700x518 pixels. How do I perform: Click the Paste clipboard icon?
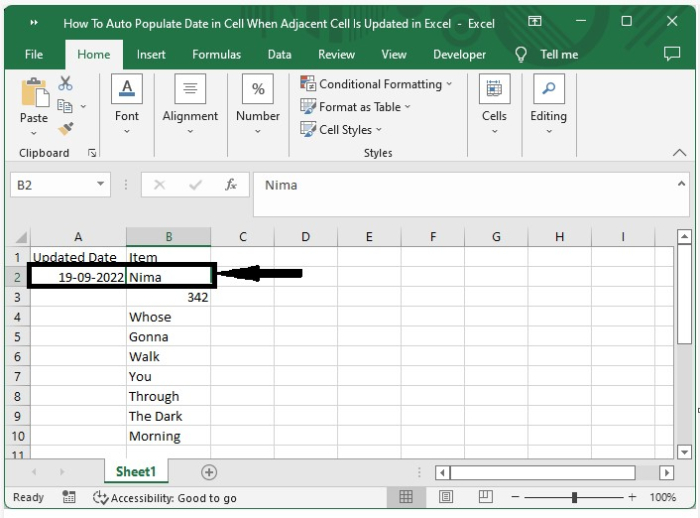[34, 94]
